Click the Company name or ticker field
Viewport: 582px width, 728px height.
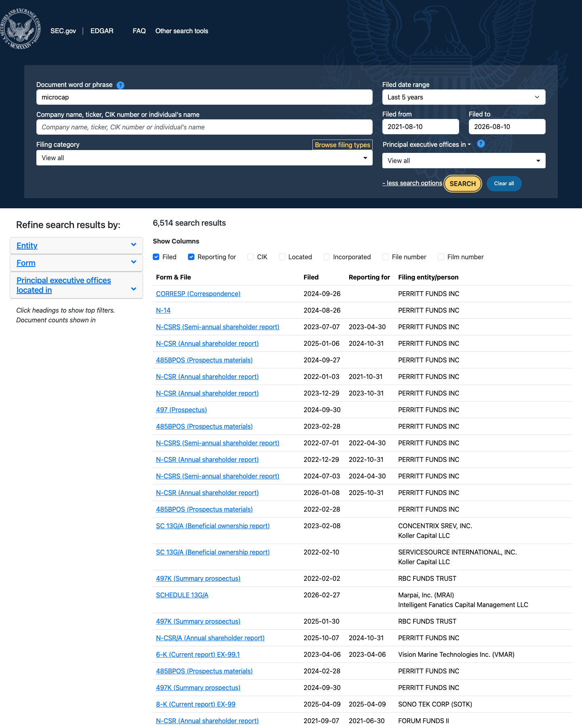[x=204, y=127]
